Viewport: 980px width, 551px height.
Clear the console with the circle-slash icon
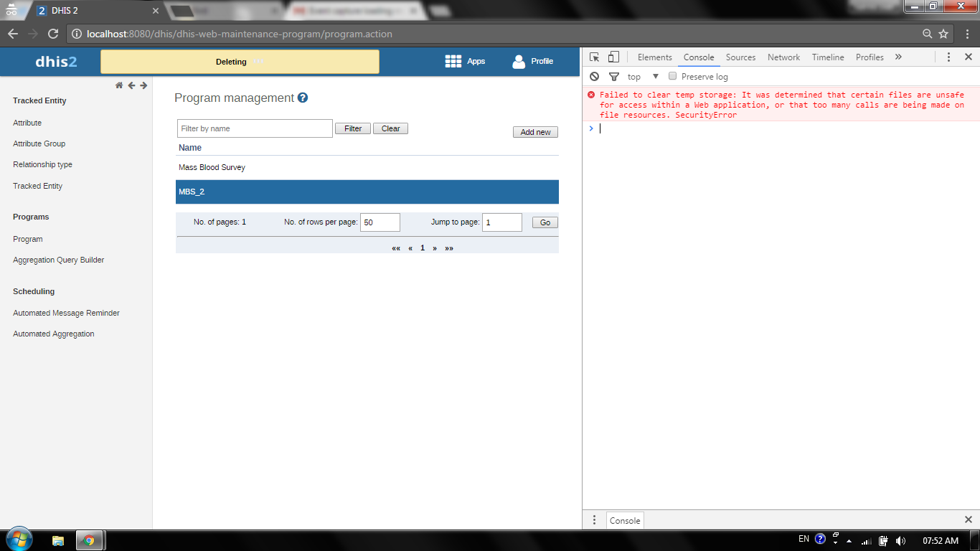(x=594, y=77)
